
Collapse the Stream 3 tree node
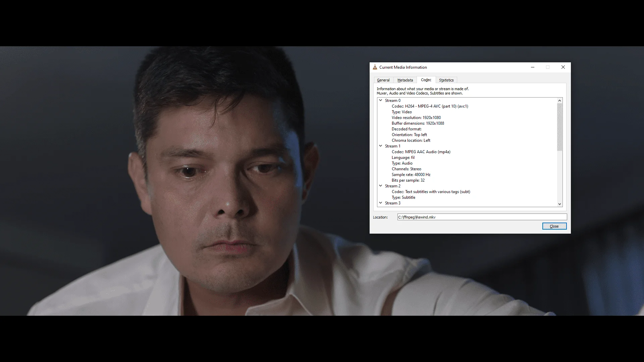pos(381,203)
